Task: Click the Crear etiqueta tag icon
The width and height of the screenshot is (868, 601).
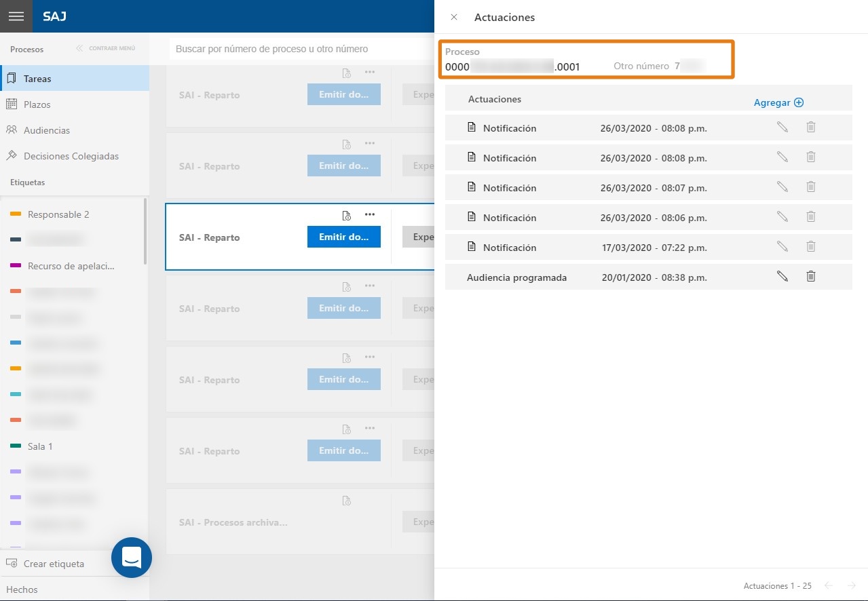Action: click(x=12, y=564)
